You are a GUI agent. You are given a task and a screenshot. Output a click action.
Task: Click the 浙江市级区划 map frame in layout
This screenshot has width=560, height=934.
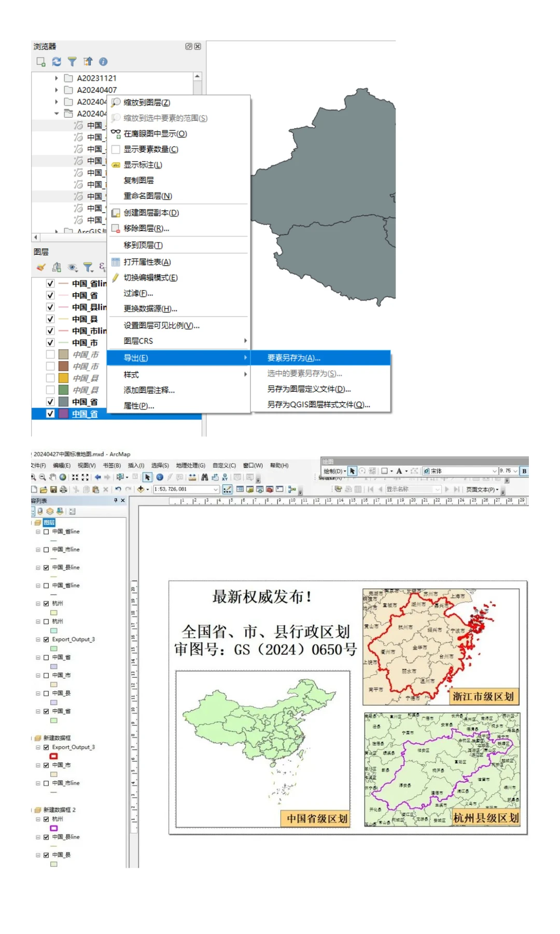(441, 647)
